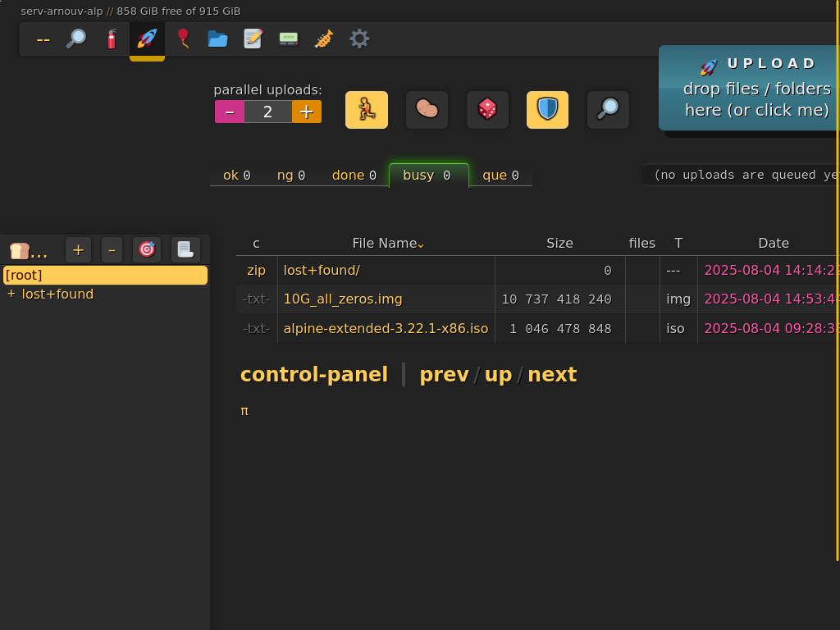Click the File Name column sort arrow
Viewport: 840px width, 630px height.
pyautogui.click(x=421, y=244)
